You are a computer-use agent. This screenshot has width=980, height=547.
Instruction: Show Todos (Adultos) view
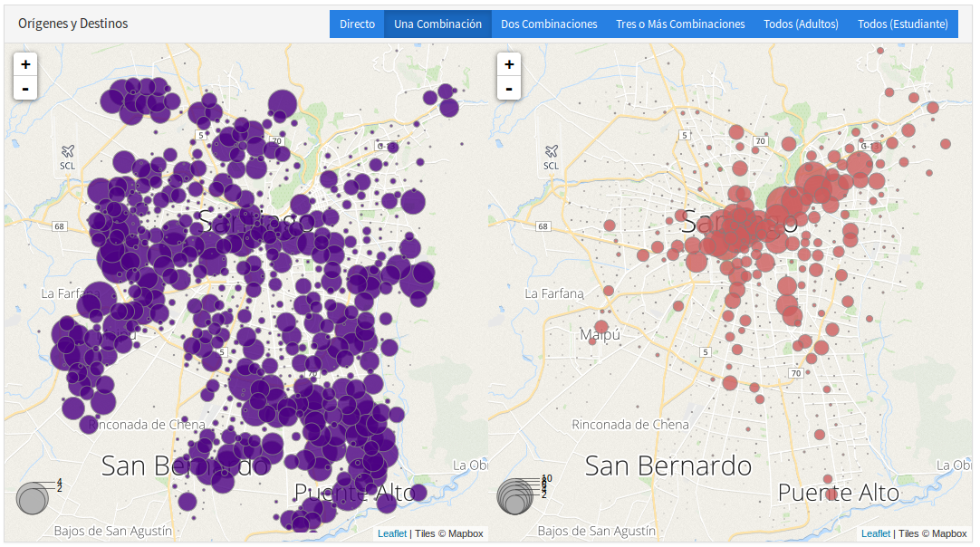coord(801,24)
